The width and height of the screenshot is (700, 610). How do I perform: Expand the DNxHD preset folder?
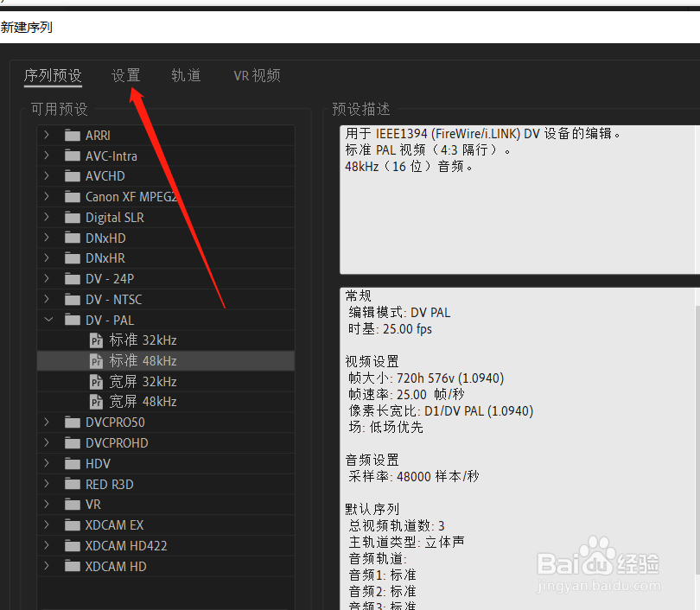pyautogui.click(x=47, y=238)
